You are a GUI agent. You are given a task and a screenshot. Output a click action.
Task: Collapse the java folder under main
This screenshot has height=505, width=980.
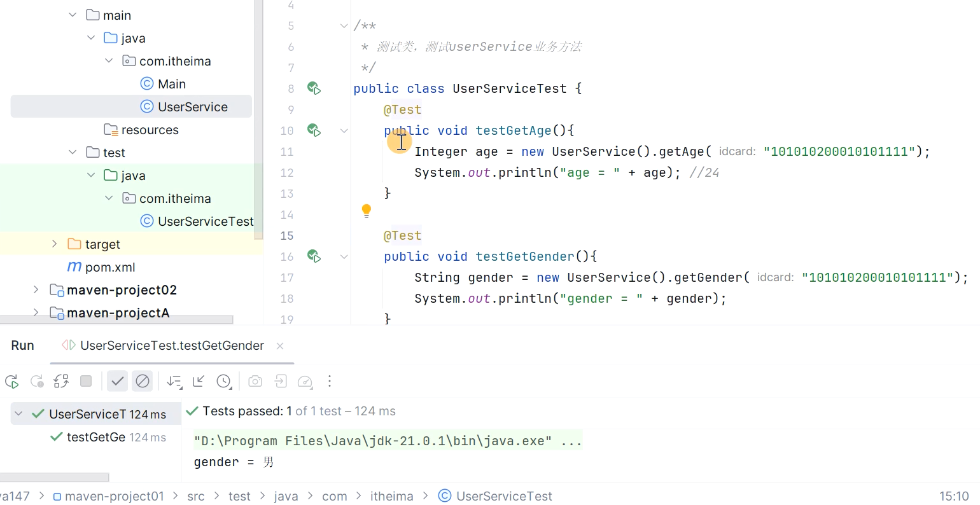pos(91,38)
